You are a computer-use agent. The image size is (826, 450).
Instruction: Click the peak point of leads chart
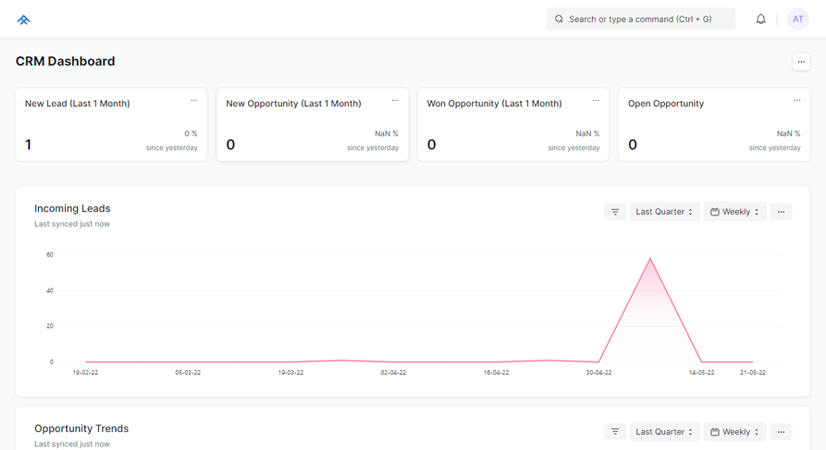point(651,259)
